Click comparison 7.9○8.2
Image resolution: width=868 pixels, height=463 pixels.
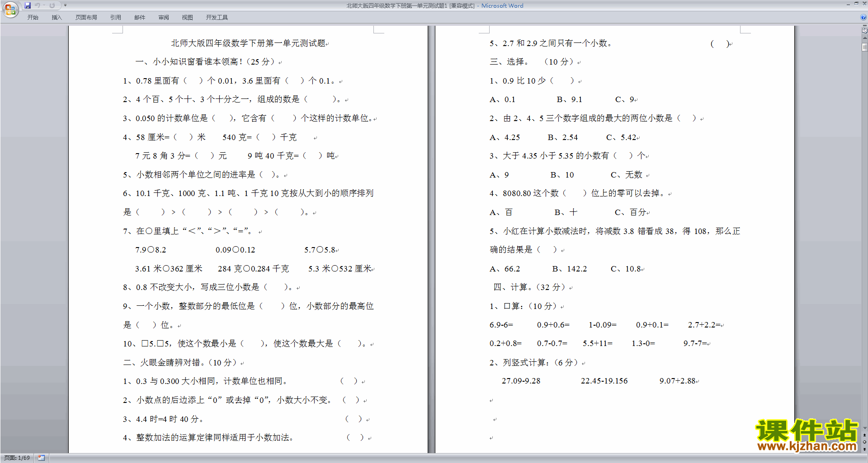coord(151,250)
